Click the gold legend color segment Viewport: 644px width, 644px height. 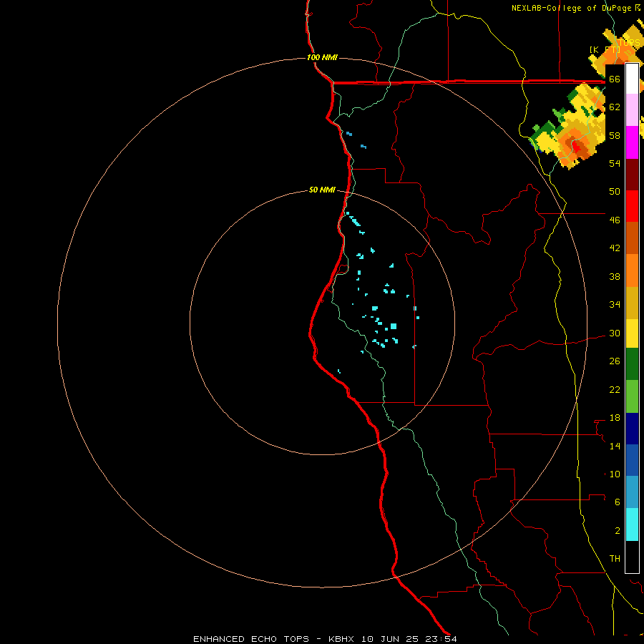pos(632,303)
